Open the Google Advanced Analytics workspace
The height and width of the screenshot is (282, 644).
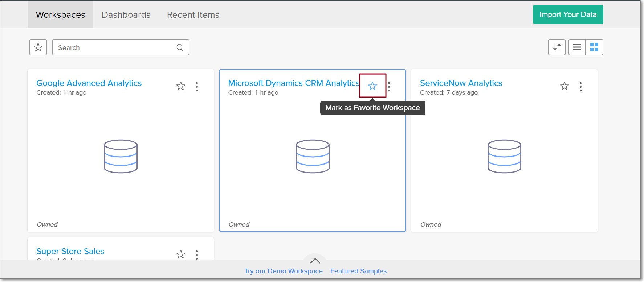[89, 83]
